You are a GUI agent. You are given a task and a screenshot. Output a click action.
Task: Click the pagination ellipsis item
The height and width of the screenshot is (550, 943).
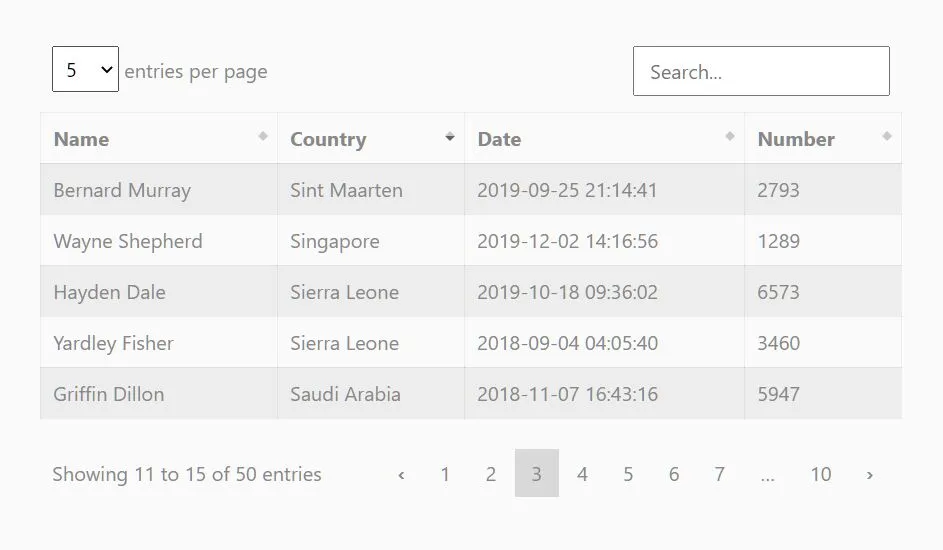click(767, 474)
